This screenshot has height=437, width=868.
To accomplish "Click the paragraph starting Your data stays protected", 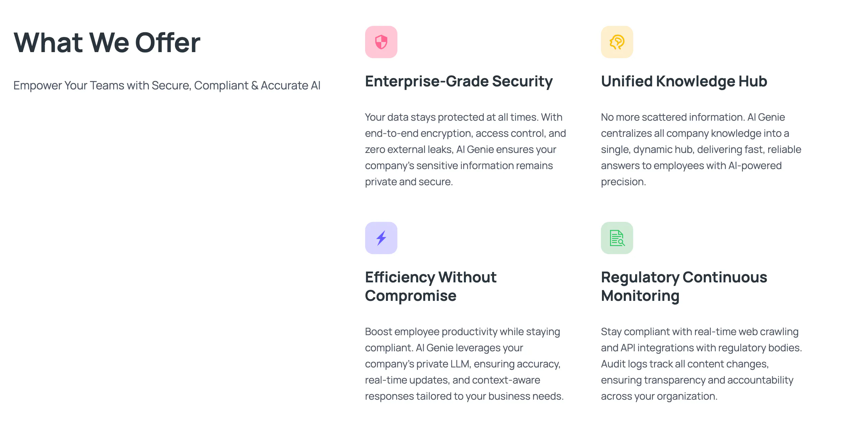I will coord(465,149).
